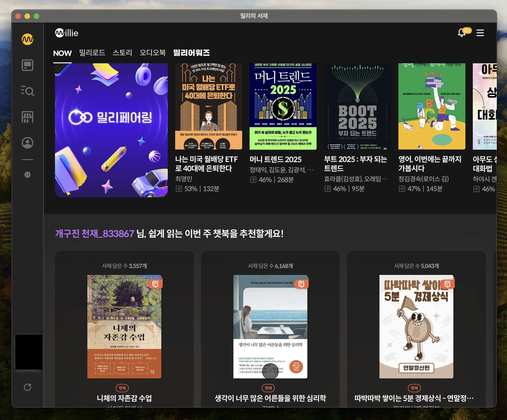The height and width of the screenshot is (420, 507).
Task: Switch to the 오디오북 tab
Action: click(153, 53)
